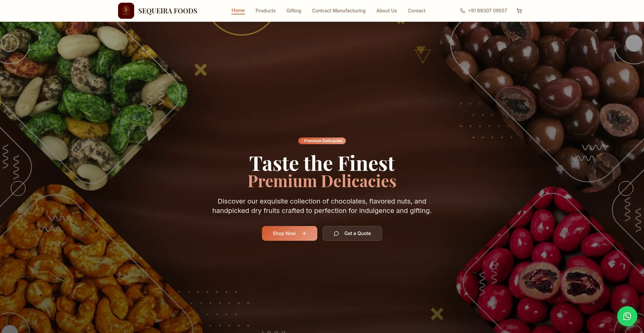Open WhatsApp chat floating button

tap(627, 316)
